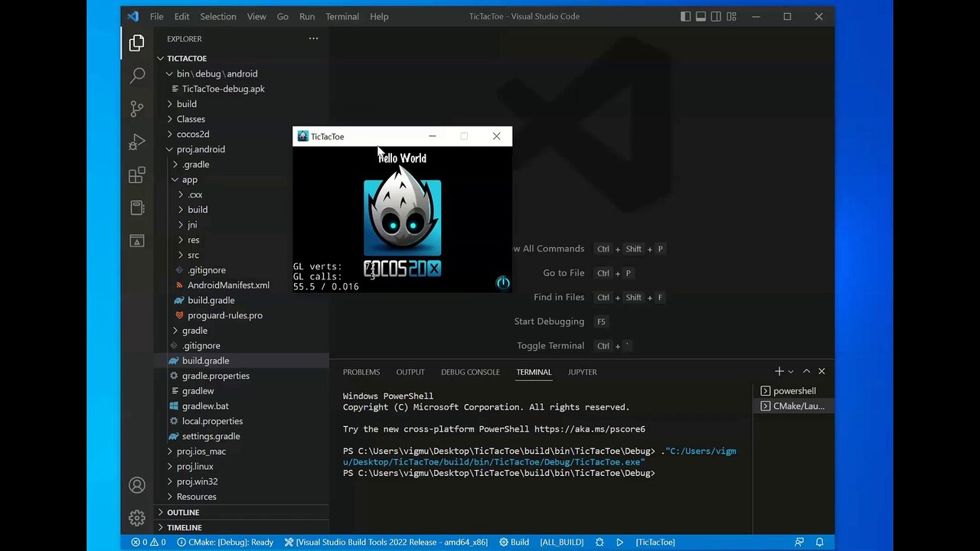
Task: Click the new terminal plus icon
Action: click(x=779, y=371)
